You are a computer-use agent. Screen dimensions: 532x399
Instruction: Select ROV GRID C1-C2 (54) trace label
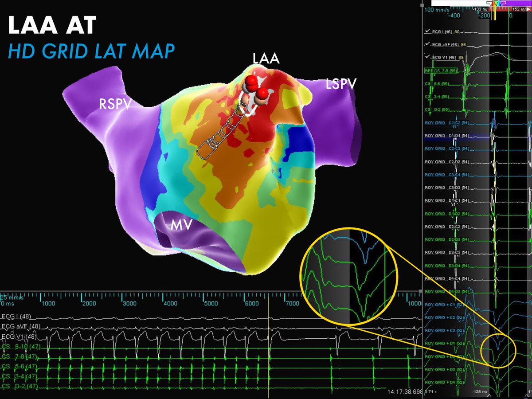pos(447,122)
